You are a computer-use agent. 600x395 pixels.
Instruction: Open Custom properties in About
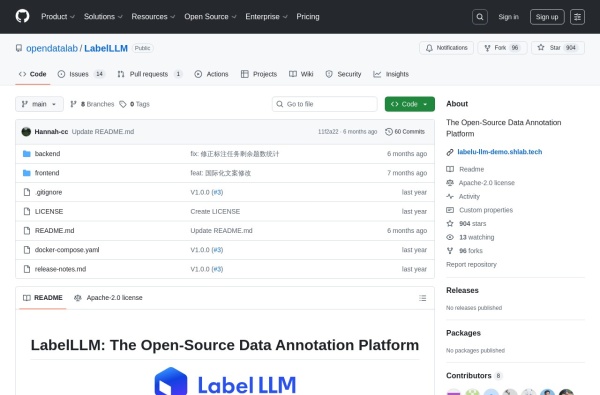tap(486, 210)
